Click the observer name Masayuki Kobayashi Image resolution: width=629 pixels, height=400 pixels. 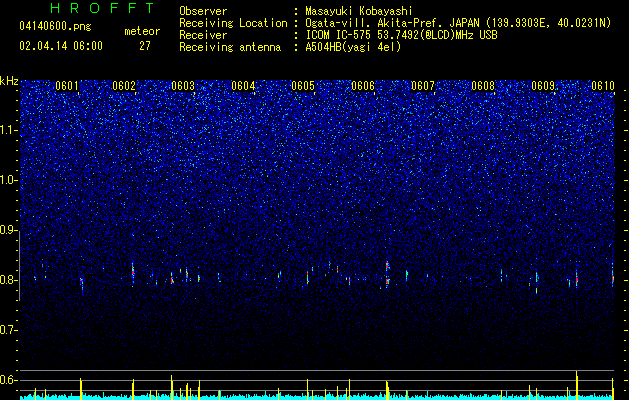[359, 11]
